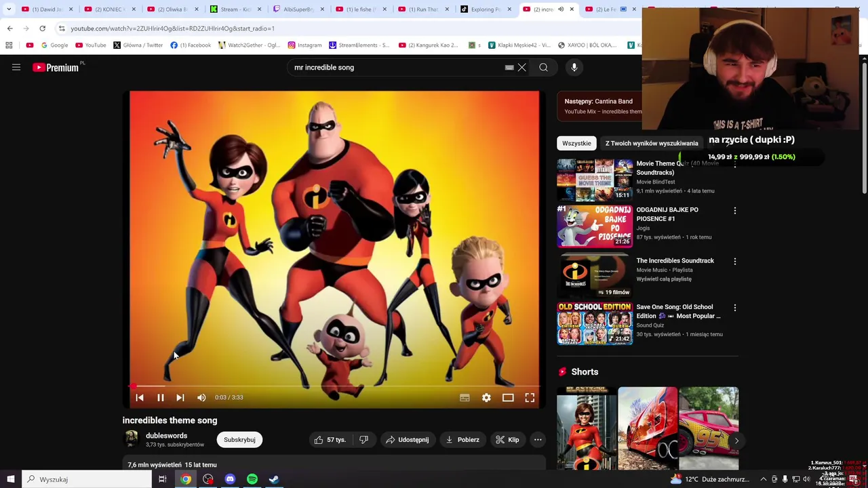This screenshot has width=868, height=488.
Task: Open the Chrome apps grid icon
Action: 9,45
